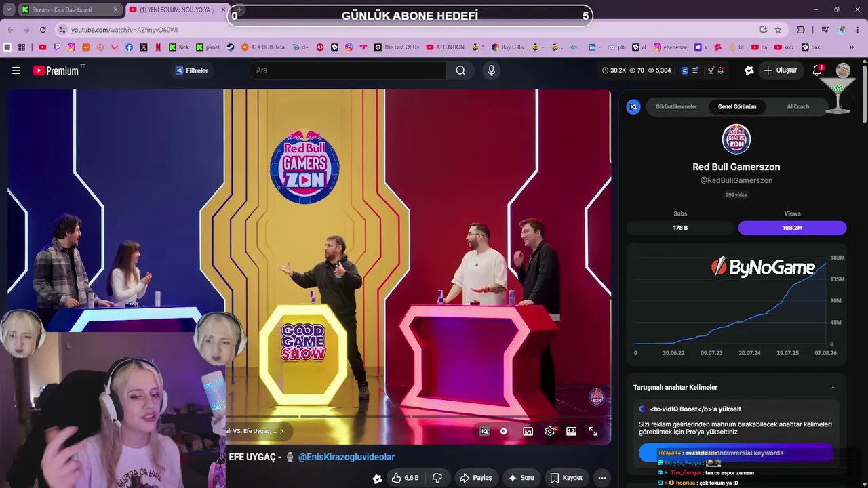Toggle autoplay in the video player
868x488 pixels.
504,431
